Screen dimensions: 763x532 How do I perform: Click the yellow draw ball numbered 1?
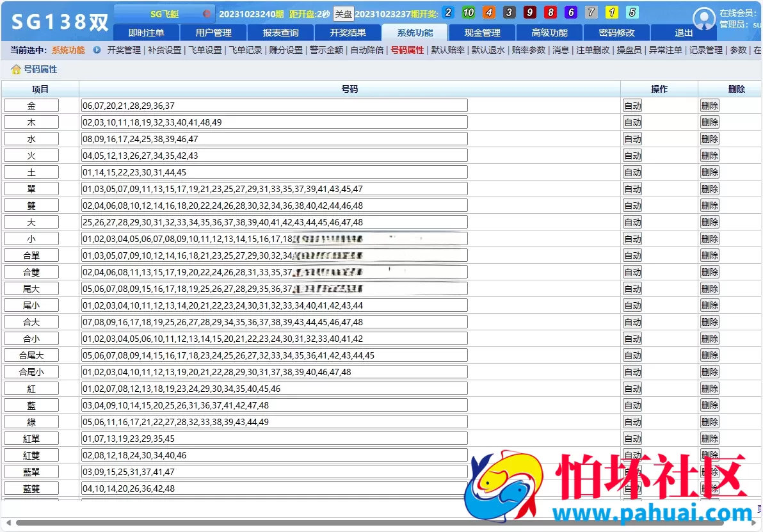click(x=612, y=13)
